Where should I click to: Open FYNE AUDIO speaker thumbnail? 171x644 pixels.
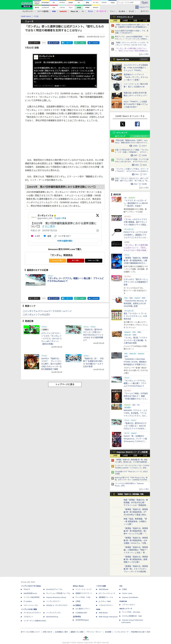[117, 68]
